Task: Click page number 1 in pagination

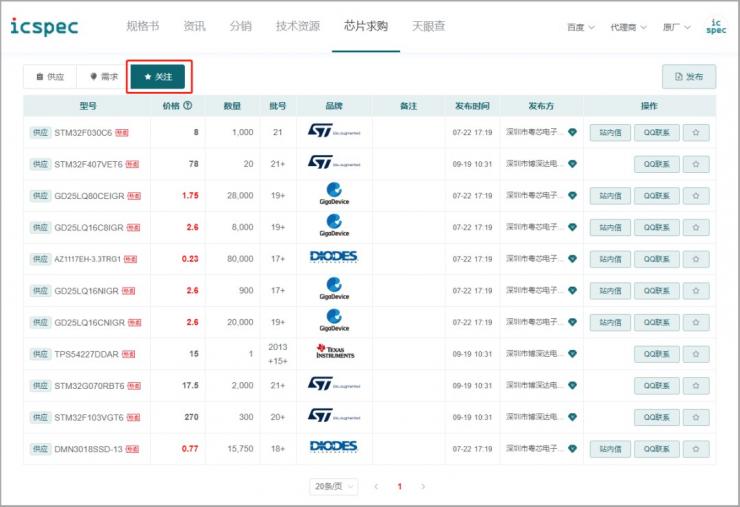Action: 399,486
